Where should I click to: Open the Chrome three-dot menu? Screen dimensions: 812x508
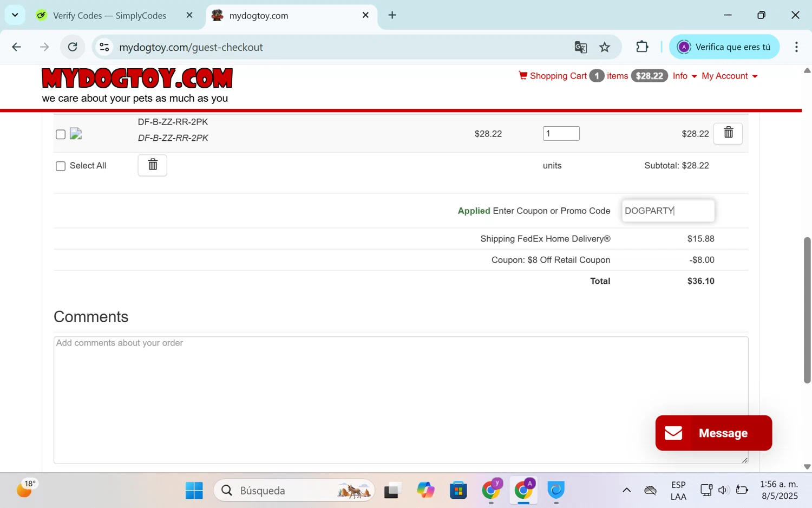[x=796, y=47]
